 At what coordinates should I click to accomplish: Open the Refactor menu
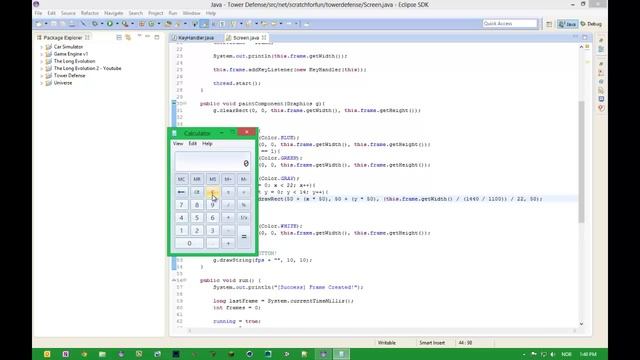90,13
